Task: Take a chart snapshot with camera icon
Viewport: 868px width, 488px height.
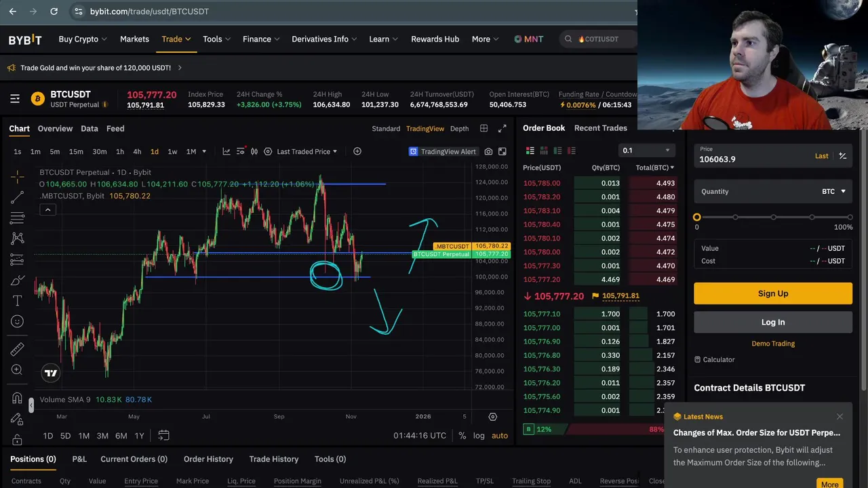Action: (488, 152)
